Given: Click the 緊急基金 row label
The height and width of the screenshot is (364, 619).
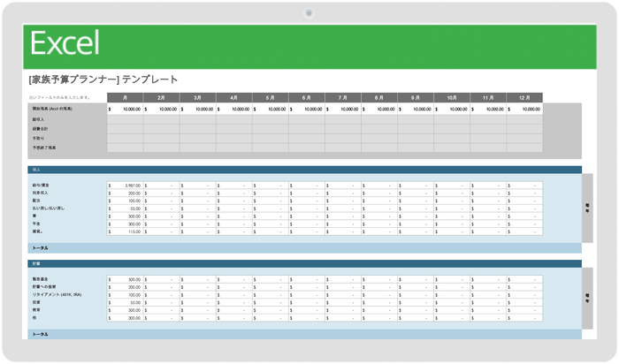Looking at the screenshot, I should tap(41, 279).
